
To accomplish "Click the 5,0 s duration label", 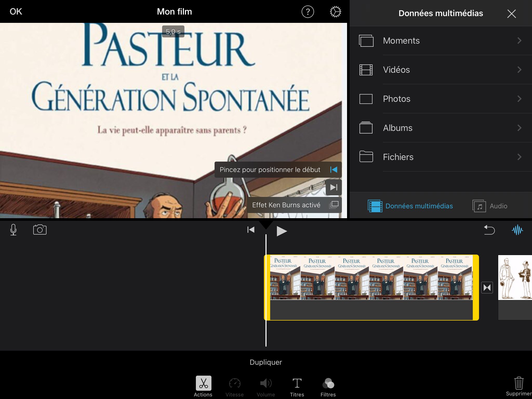I will 173,31.
